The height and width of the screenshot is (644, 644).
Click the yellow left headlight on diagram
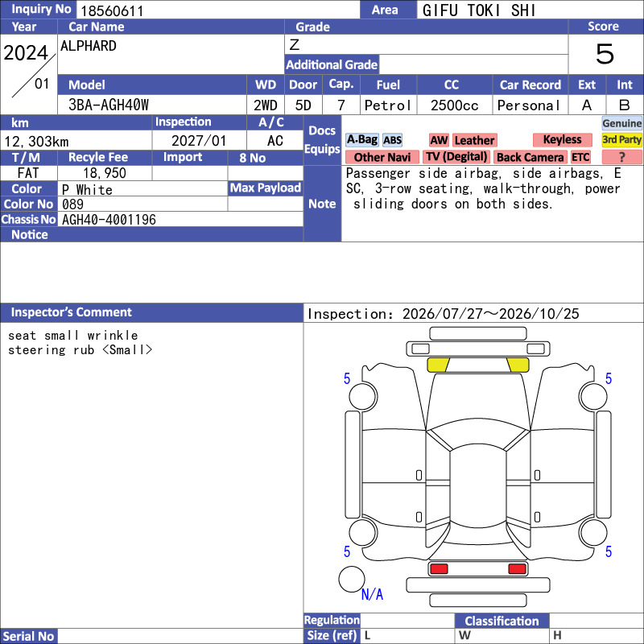(438, 365)
